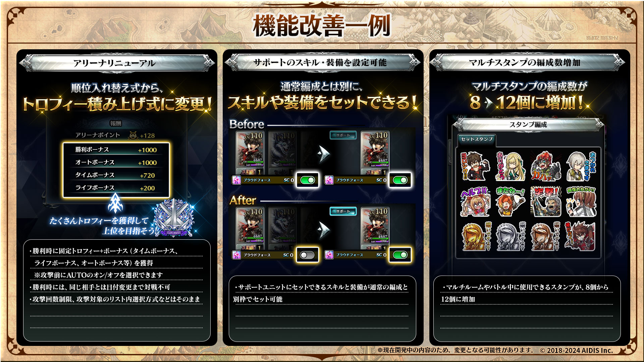The width and height of the screenshot is (644, 362).
Task: Toggle the Before left unit ブラウドフォース switch
Action: coord(307,180)
